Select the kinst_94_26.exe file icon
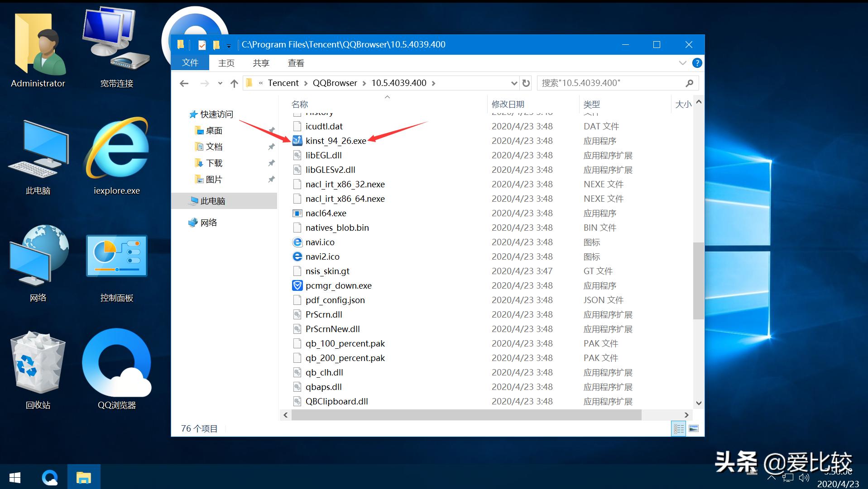The width and height of the screenshot is (868, 489). coord(297,141)
